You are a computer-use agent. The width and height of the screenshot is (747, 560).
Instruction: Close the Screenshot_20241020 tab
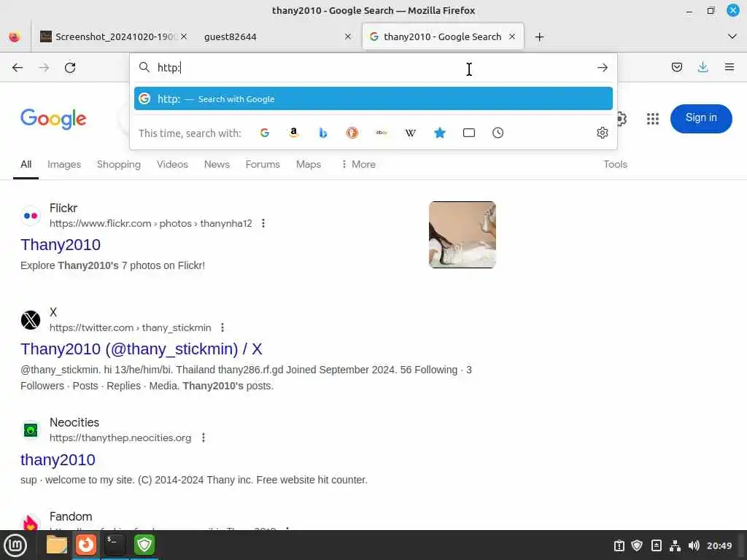coord(184,36)
